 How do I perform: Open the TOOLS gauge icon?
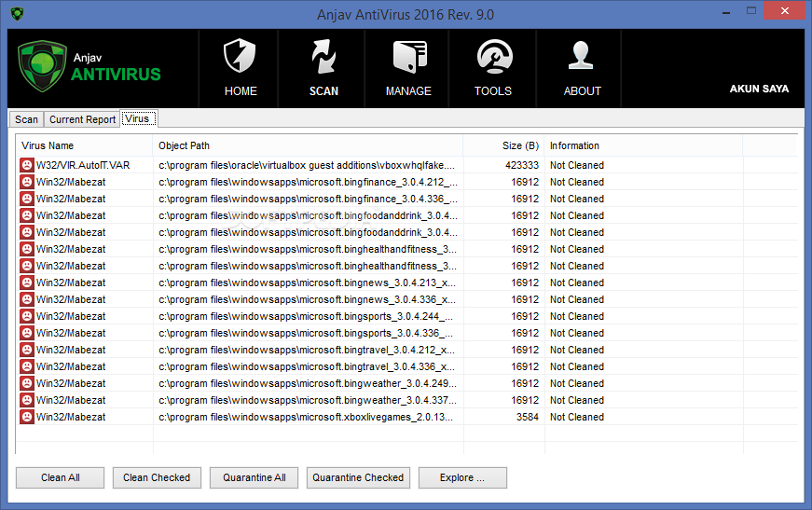(x=494, y=56)
